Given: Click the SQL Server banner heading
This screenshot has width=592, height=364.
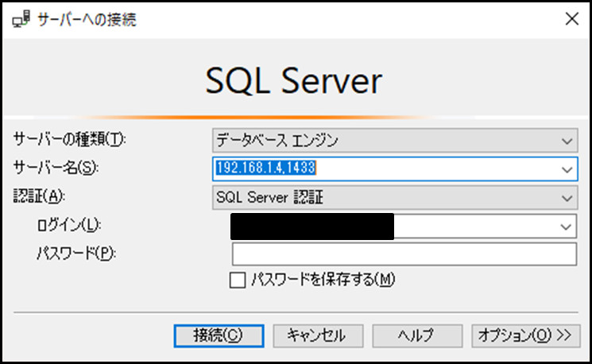Looking at the screenshot, I should point(294,80).
